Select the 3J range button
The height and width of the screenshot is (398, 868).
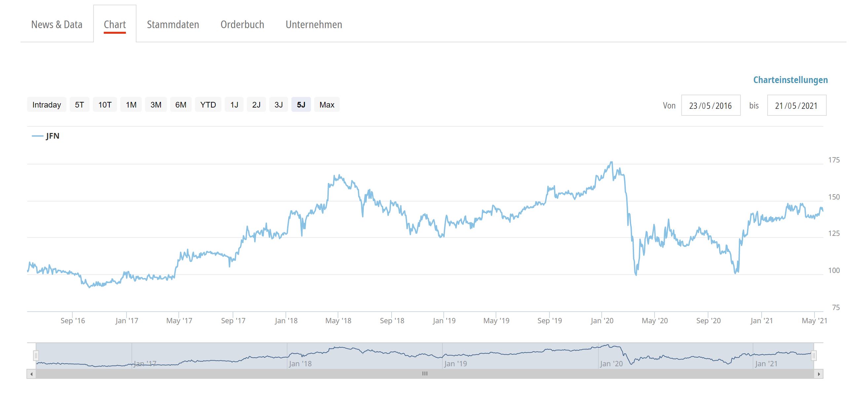[278, 105]
